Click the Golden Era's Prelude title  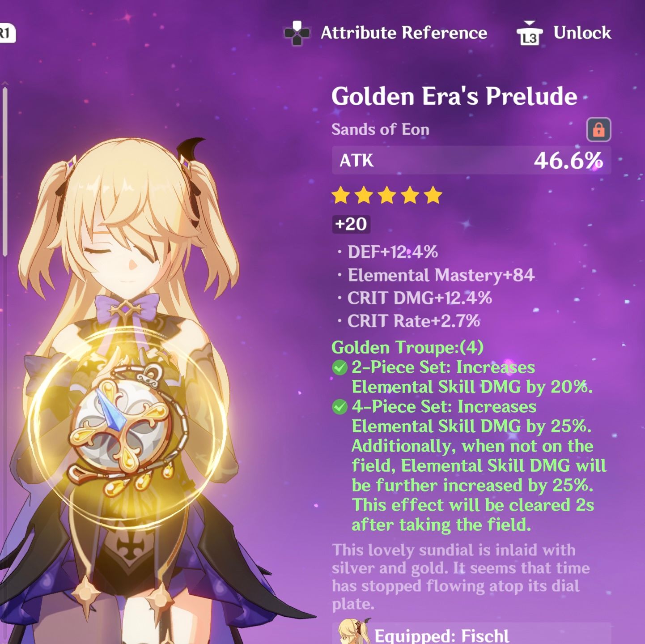454,96
